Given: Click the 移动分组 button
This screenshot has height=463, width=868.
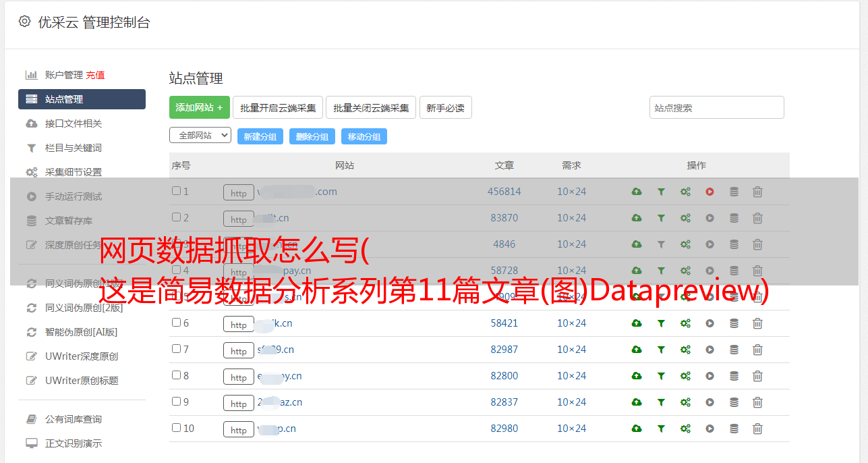Looking at the screenshot, I should click(x=364, y=136).
